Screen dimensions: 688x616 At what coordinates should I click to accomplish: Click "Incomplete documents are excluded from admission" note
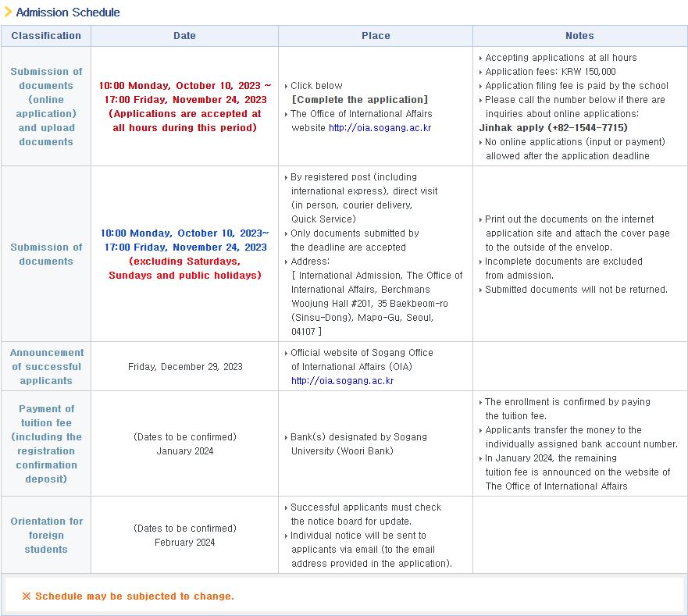[563, 269]
